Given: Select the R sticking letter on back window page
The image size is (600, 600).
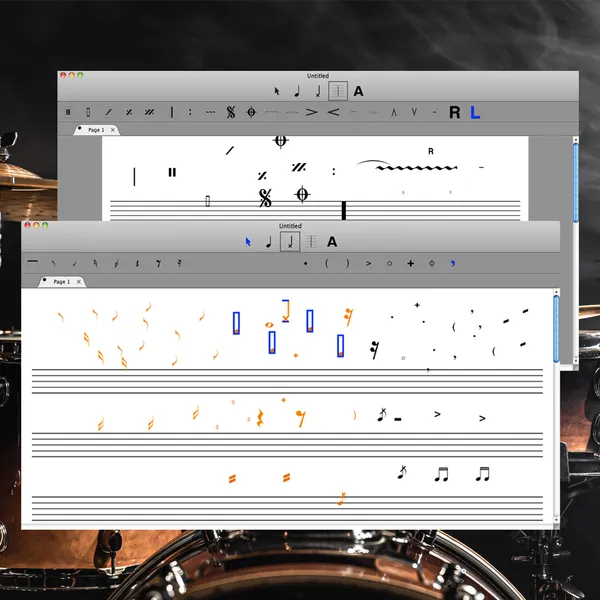Looking at the screenshot, I should (431, 151).
